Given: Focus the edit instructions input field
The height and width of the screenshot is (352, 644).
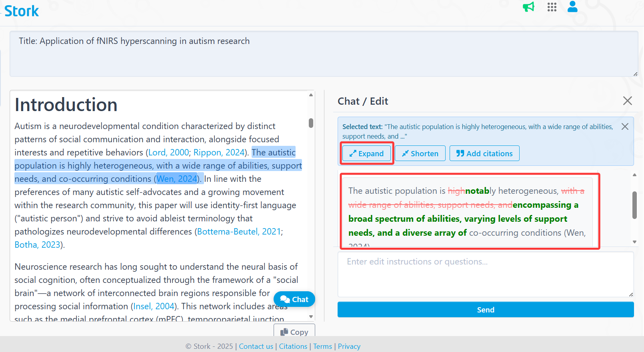Looking at the screenshot, I should pos(485,274).
